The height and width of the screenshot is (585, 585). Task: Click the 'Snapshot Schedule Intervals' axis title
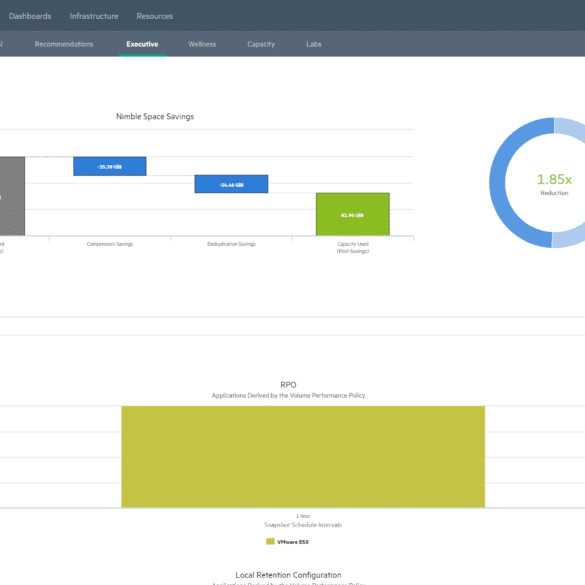click(303, 525)
